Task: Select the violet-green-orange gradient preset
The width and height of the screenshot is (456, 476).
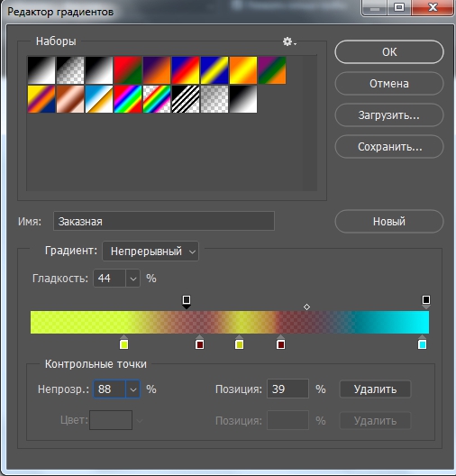Action: pyautogui.click(x=272, y=70)
